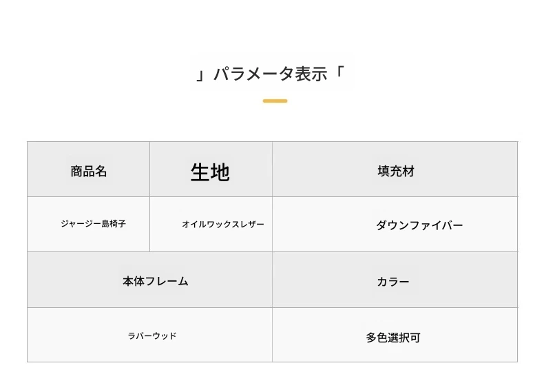
Task: Click the 生地 column header
Action: point(210,172)
